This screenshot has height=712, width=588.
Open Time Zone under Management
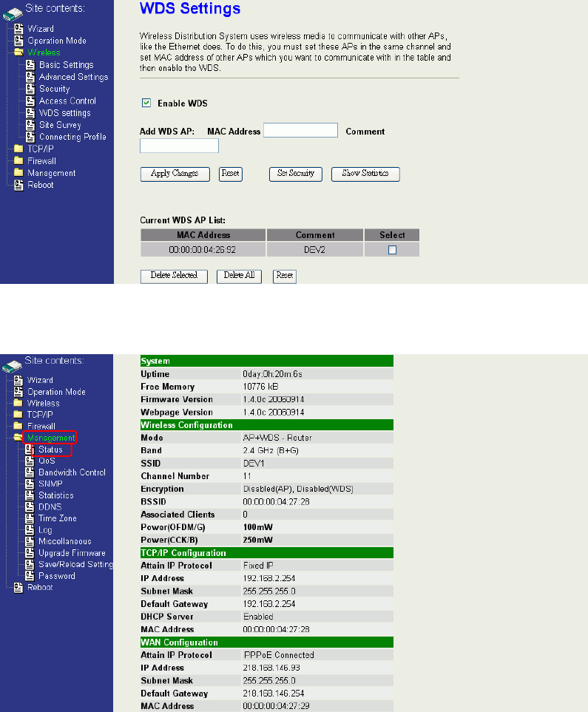58,518
